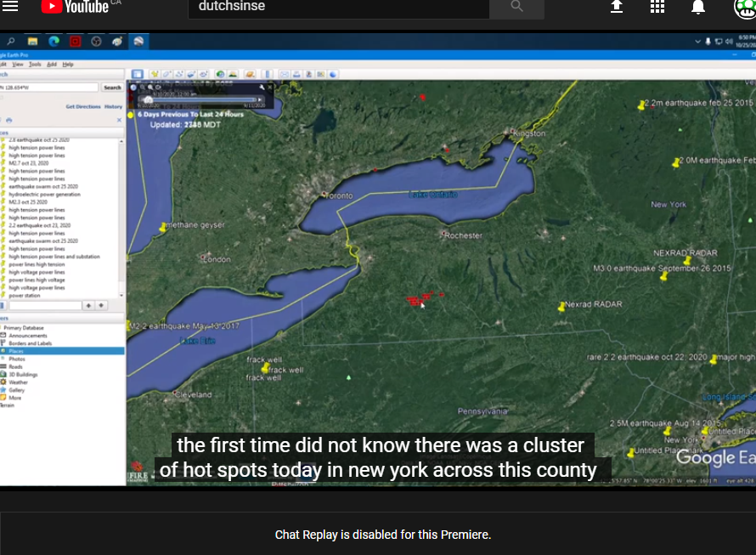Screen dimensions: 756x555
Task: Open OBS Studio from the taskbar
Action: point(96,42)
